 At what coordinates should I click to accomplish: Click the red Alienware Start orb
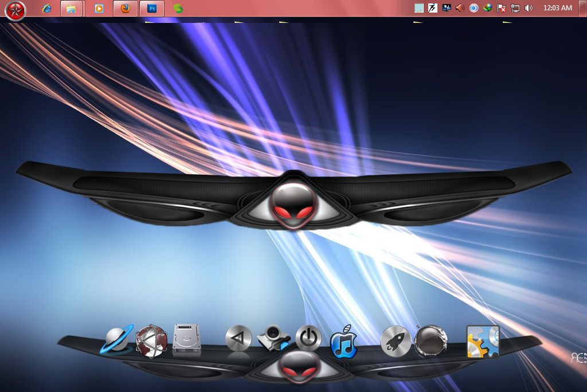15,10
